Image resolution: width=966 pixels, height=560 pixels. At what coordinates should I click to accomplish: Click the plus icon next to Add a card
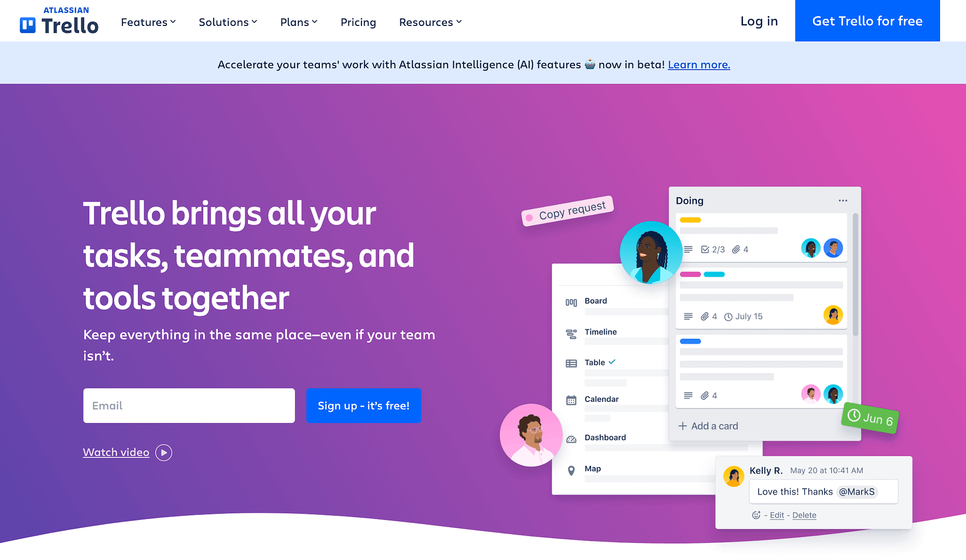(x=682, y=426)
